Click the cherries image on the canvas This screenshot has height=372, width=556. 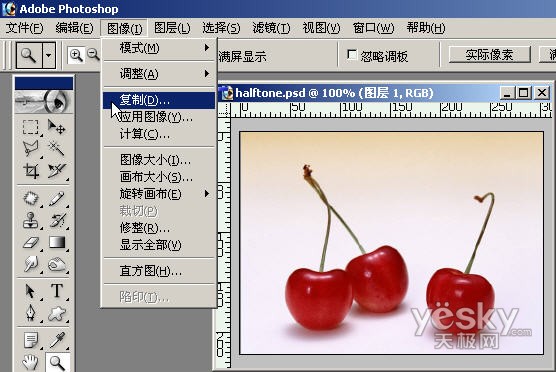(x=391, y=243)
